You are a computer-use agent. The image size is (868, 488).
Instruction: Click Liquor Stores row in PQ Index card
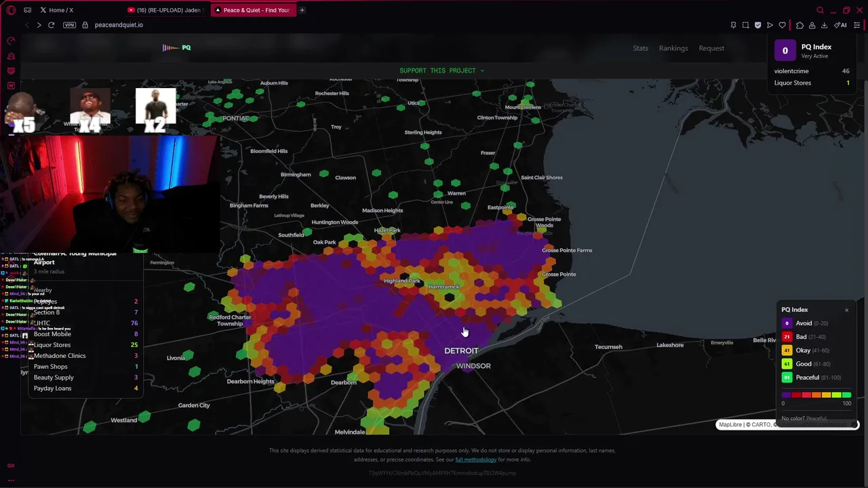pyautogui.click(x=812, y=83)
